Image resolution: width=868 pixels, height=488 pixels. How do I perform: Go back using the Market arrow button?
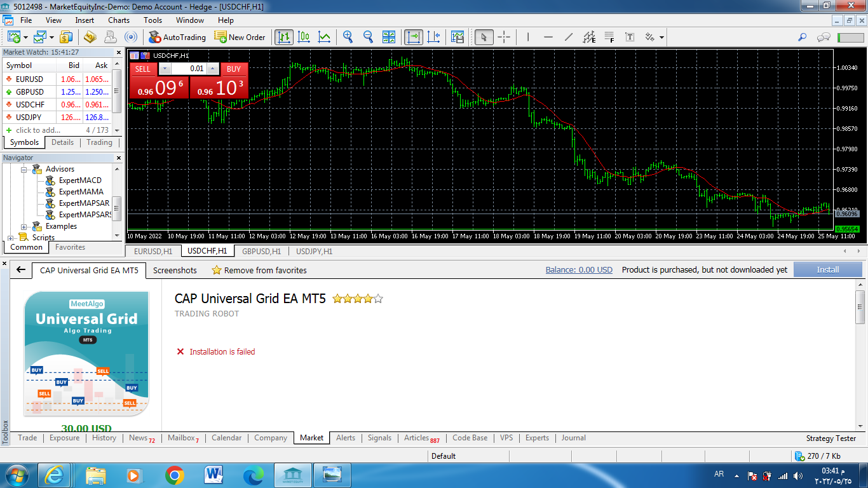21,270
